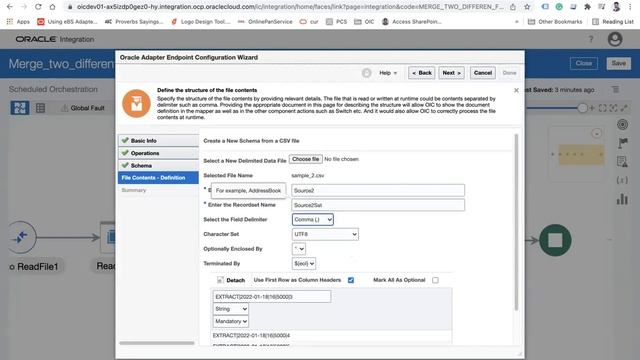Screen dimensions: 640x360
Task: Open the Field Delimiter Comma dropdown
Action: [313, 220]
